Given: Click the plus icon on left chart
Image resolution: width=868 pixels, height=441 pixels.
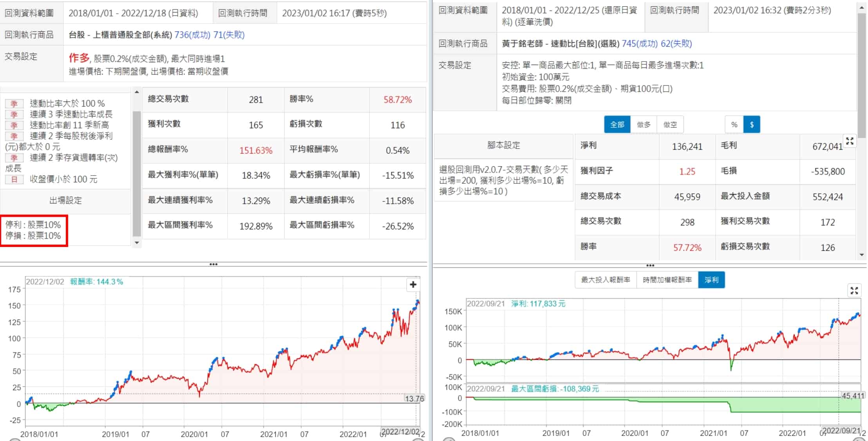Looking at the screenshot, I should (x=413, y=285).
